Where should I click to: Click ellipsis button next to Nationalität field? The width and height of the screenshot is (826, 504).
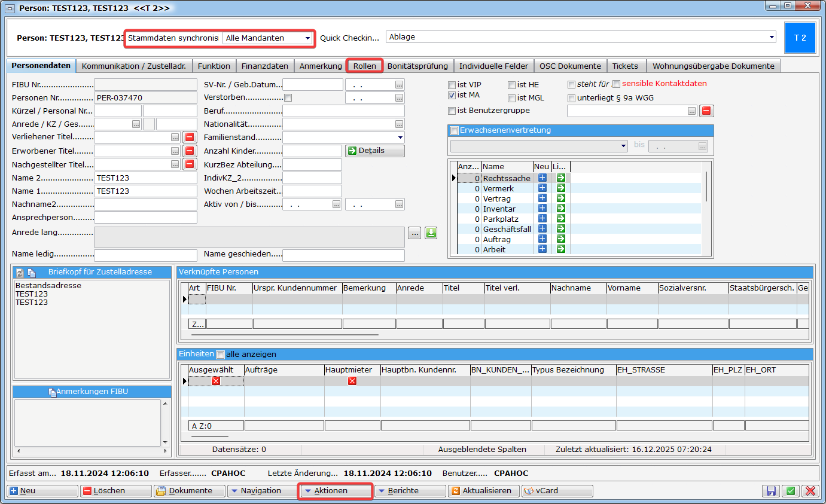399,124
